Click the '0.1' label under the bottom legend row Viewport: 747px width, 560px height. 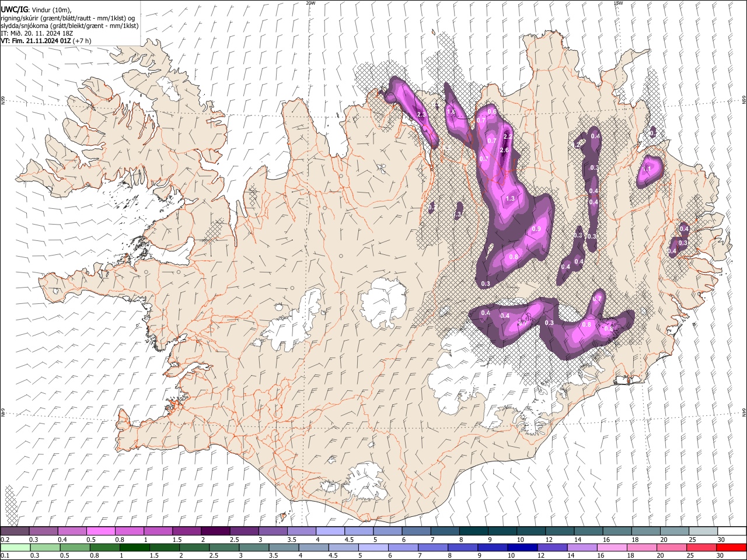(5, 556)
